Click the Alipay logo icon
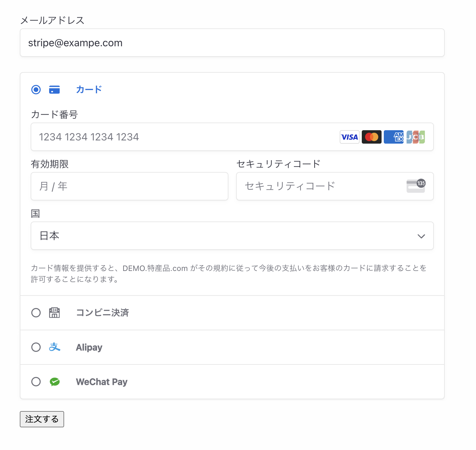Image resolution: width=476 pixels, height=450 pixels. click(x=55, y=347)
